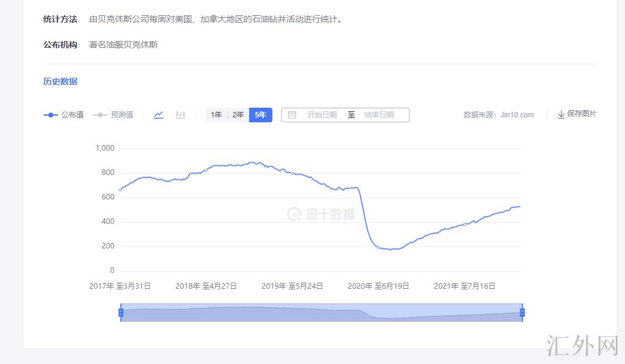Click the download arrow icon beside 保存图片
The height and width of the screenshot is (364, 625).
561,114
